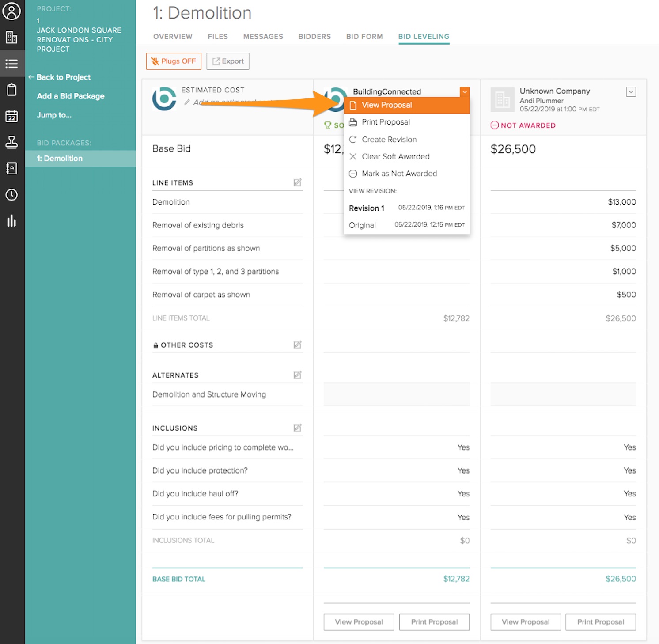The height and width of the screenshot is (644, 659).
Task: Expand the Unknown Company dropdown arrow
Action: coord(631,92)
